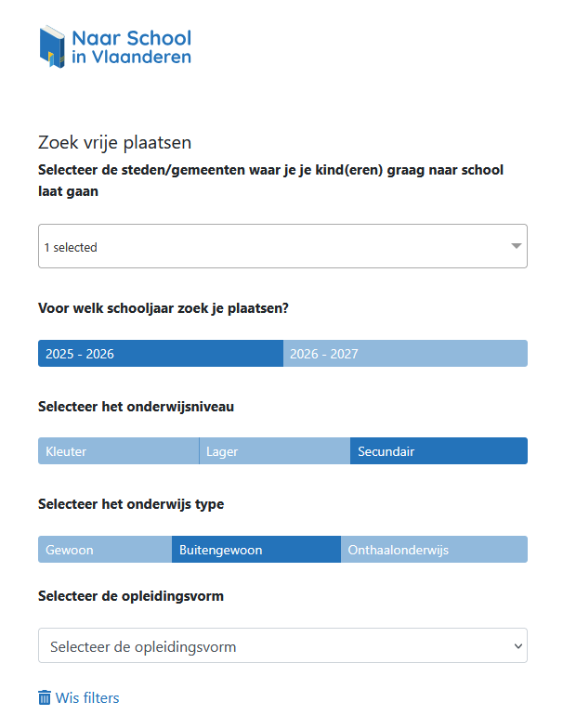The width and height of the screenshot is (563, 728).
Task: Click the 'Selecteer het onderwijs type' label
Action: 131,504
